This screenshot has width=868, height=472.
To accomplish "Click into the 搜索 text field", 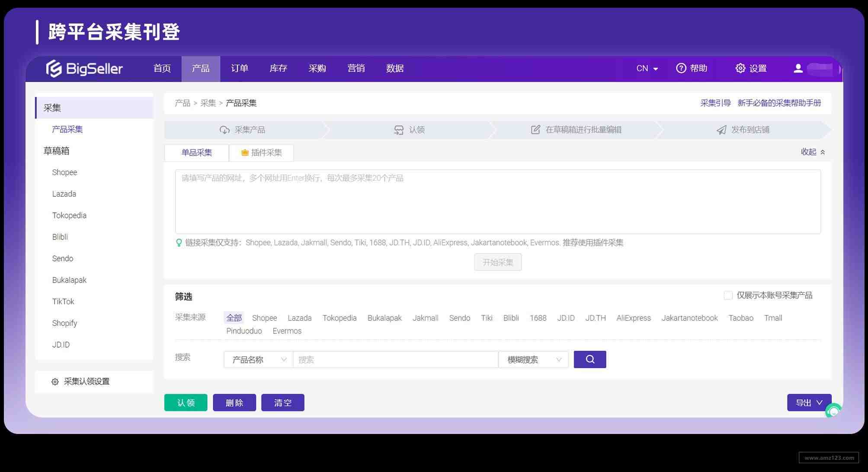I will point(396,360).
